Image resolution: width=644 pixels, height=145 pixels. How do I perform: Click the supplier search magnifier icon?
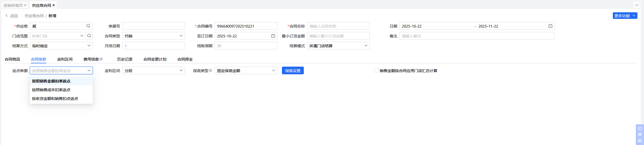point(88,26)
